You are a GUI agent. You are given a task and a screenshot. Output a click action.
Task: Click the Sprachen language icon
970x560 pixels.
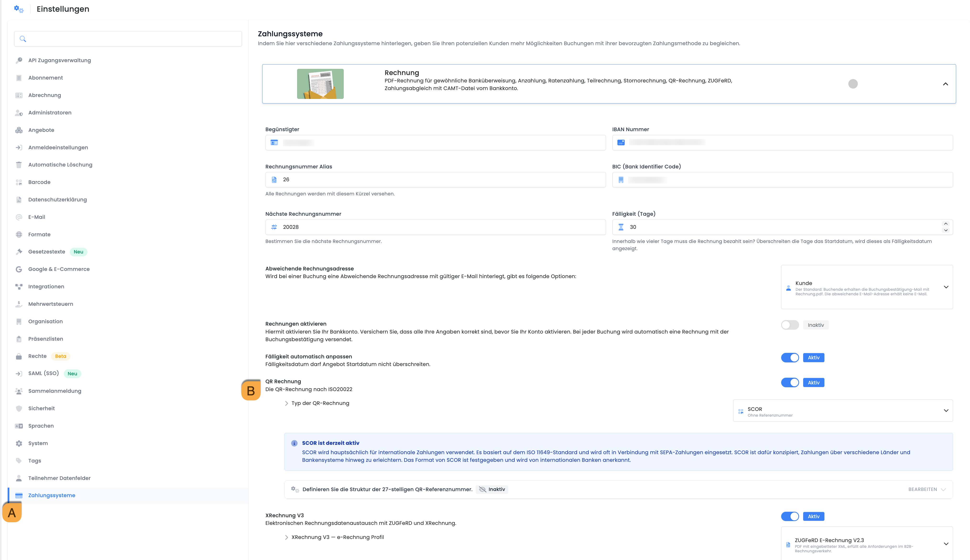[19, 426]
